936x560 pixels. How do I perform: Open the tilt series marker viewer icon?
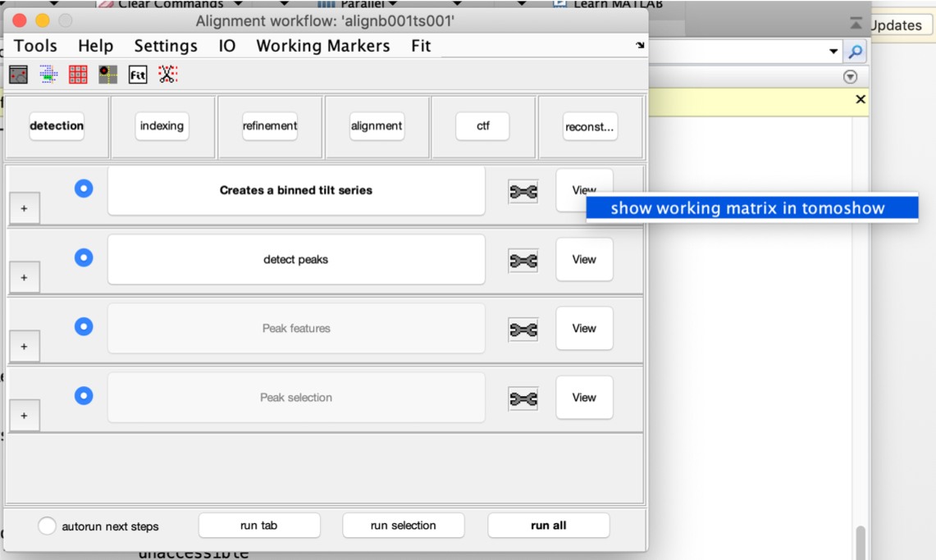pyautogui.click(x=19, y=75)
